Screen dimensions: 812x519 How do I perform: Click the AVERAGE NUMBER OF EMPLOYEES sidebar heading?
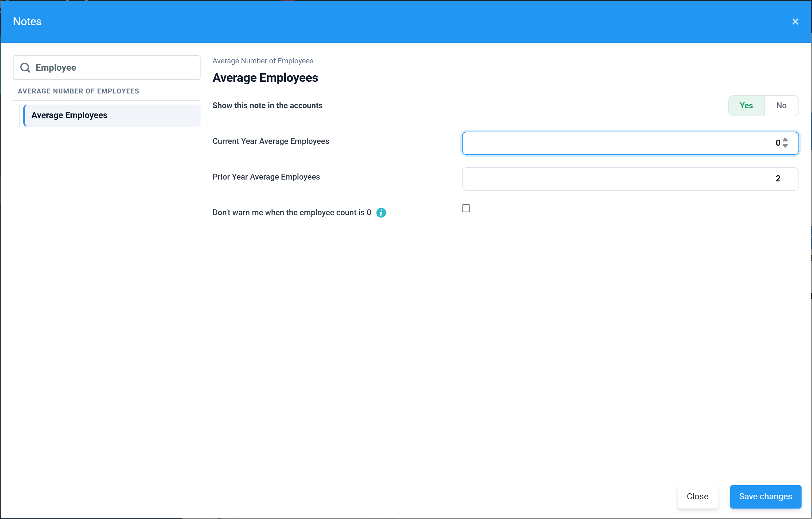(78, 91)
